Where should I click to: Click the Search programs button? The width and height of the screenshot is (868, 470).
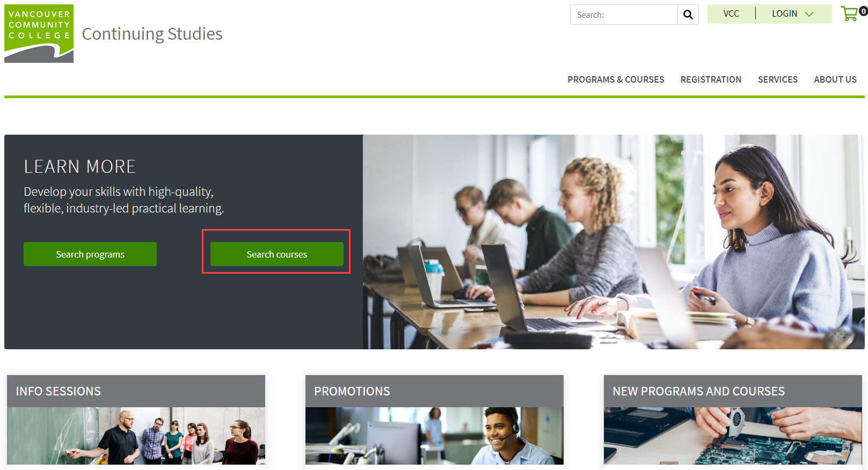90,254
